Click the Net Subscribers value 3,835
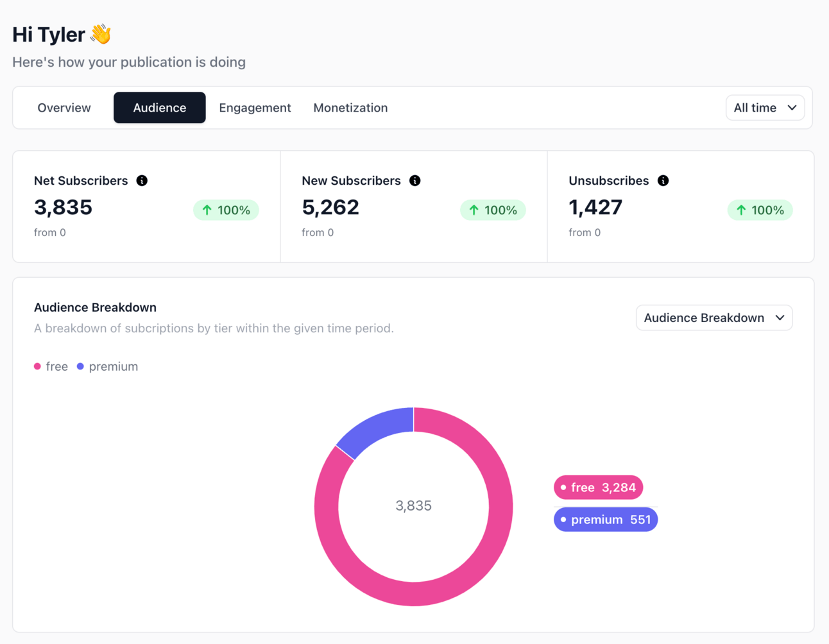This screenshot has height=644, width=829. pos(63,207)
